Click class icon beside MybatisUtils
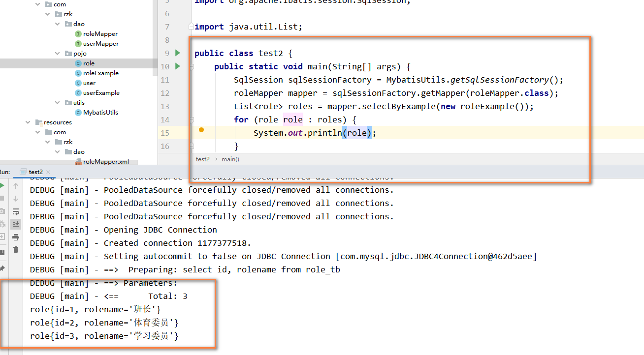644x355 pixels. pos(78,113)
